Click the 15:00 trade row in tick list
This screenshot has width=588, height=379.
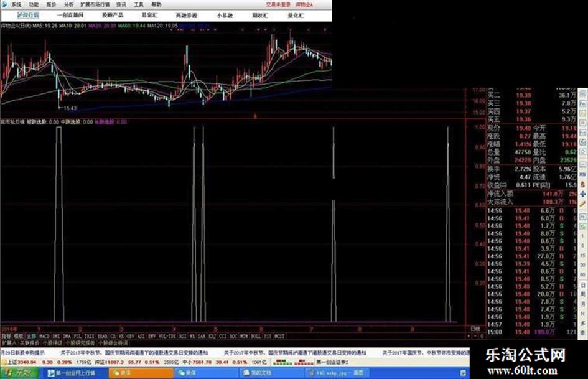(532, 332)
